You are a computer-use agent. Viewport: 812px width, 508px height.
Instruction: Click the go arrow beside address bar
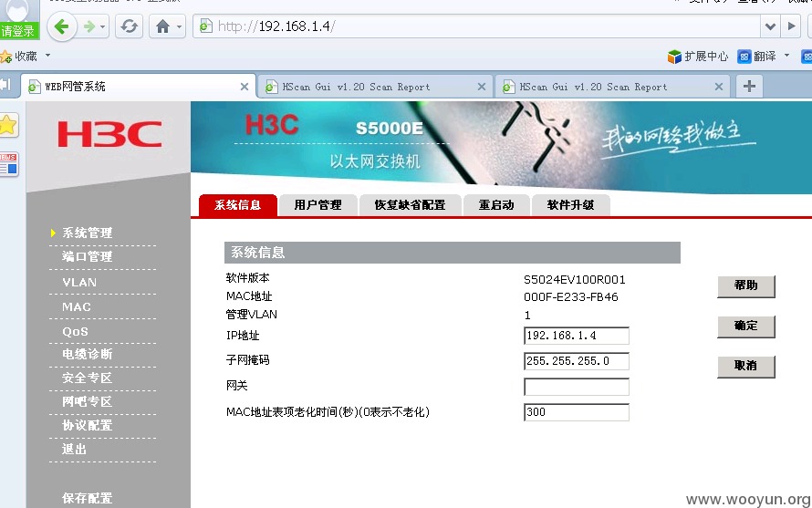791,26
